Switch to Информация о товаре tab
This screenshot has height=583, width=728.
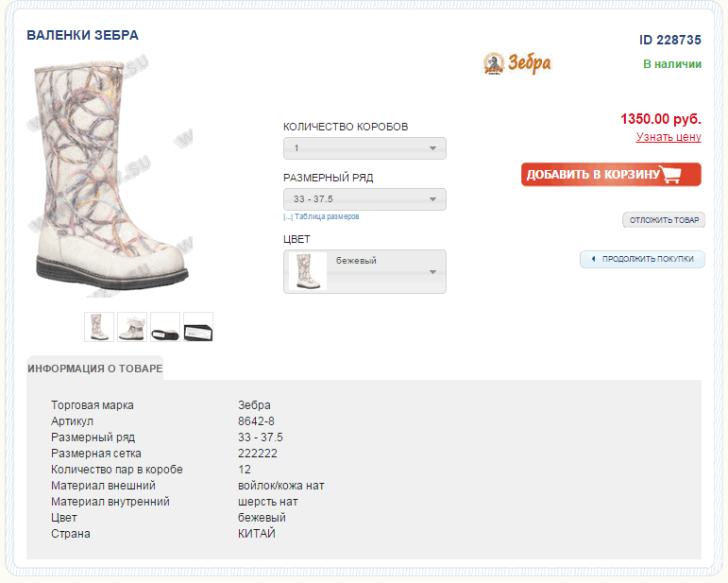(x=95, y=369)
